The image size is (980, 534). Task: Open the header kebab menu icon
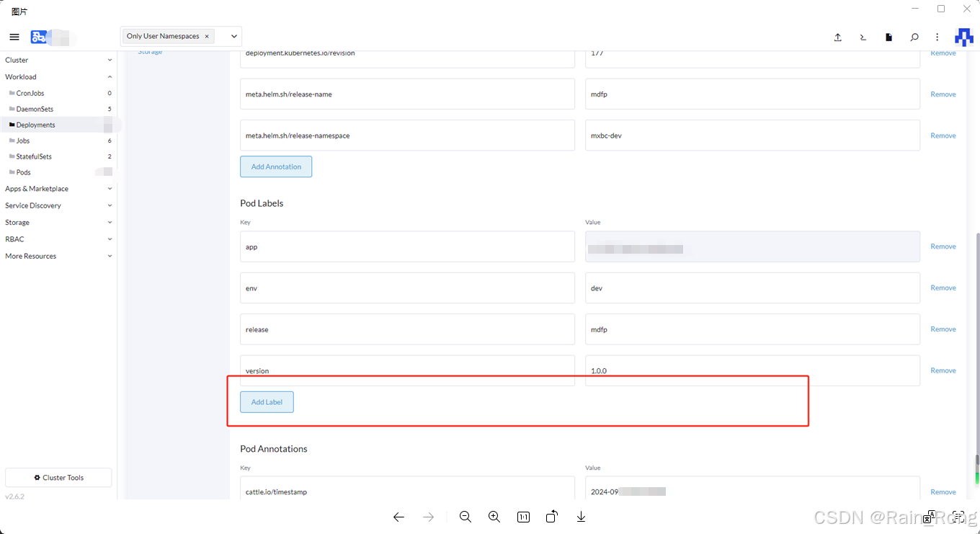tap(937, 37)
